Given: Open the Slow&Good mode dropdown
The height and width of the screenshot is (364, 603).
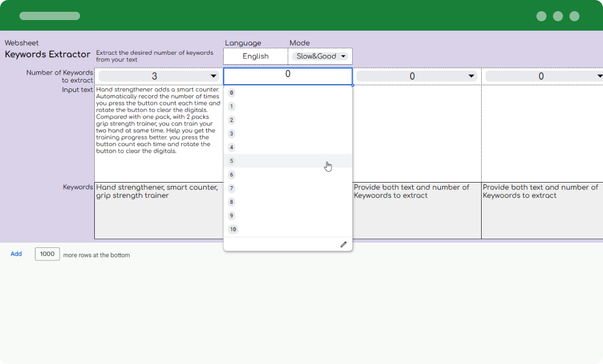Looking at the screenshot, I should (x=320, y=57).
